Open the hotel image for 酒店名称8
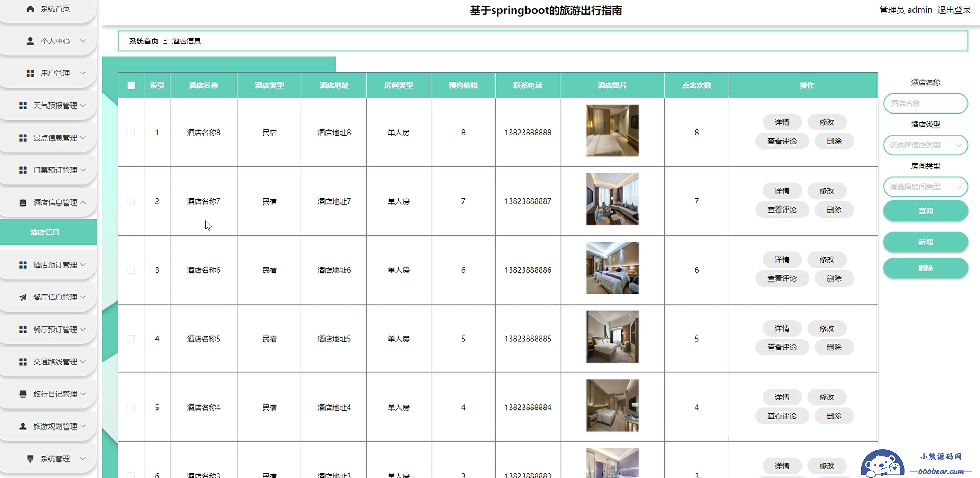The image size is (980, 478). pos(612,131)
